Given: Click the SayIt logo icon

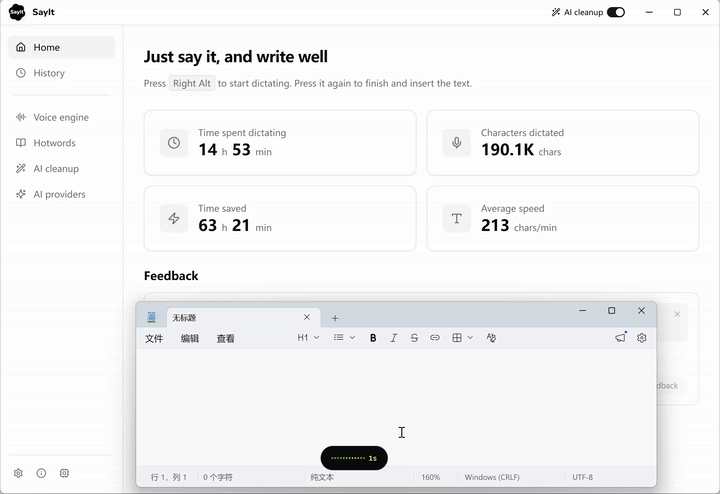Looking at the screenshot, I should pyautogui.click(x=17, y=12).
